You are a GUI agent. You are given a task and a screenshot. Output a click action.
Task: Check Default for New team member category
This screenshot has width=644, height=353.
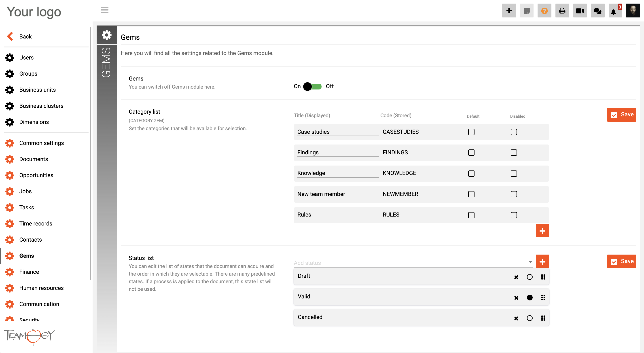(471, 194)
